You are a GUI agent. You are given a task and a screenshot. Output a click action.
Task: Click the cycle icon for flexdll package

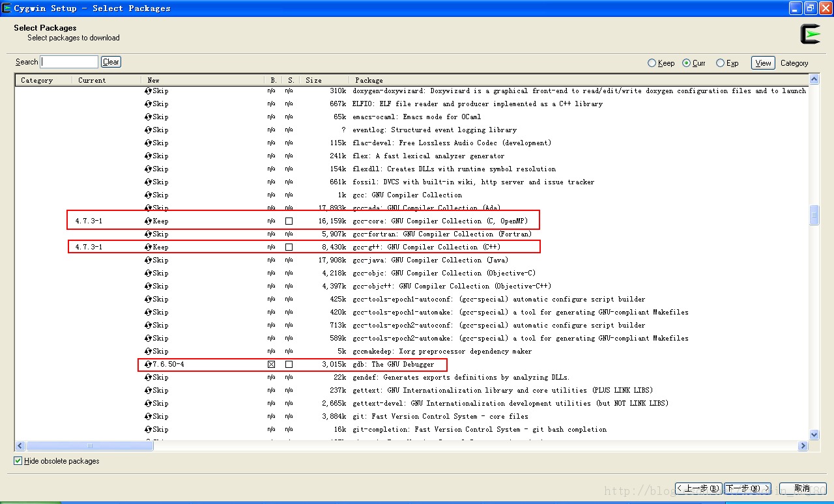tap(149, 169)
